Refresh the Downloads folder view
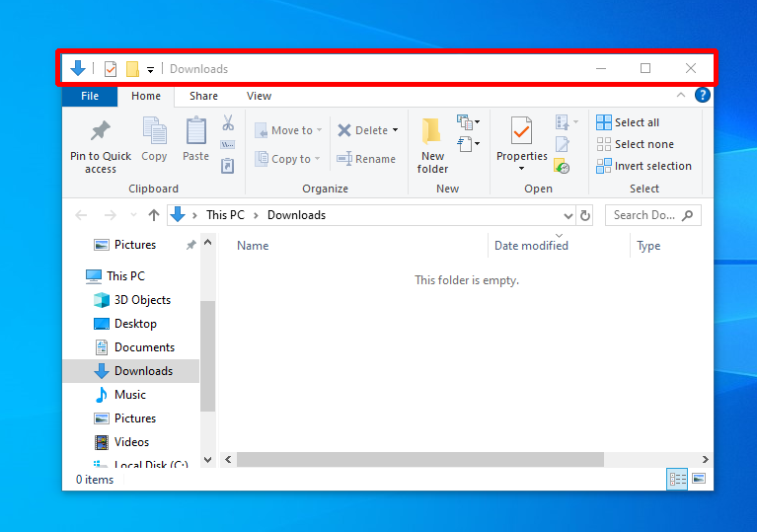Screen dimensions: 757x532 click(585, 215)
